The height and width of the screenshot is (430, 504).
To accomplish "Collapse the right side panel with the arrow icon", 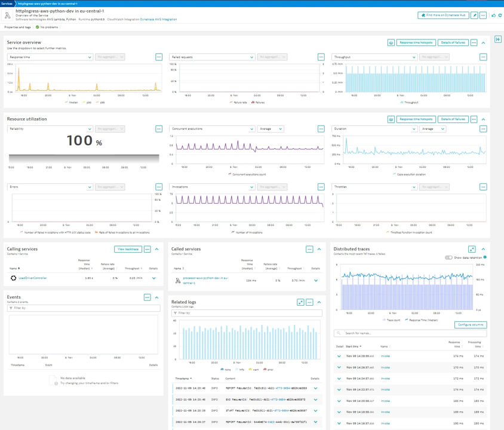I will click(497, 39).
